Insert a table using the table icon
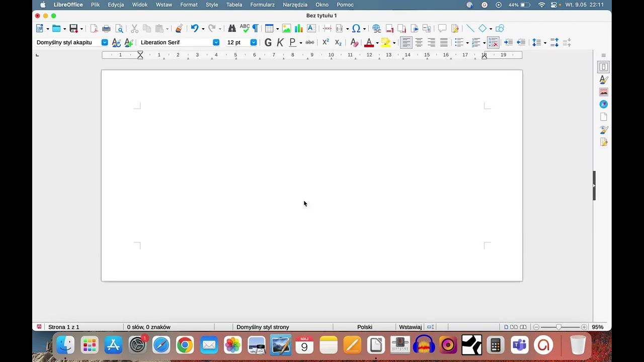Viewport: 644px width, 362px height. coord(269,29)
